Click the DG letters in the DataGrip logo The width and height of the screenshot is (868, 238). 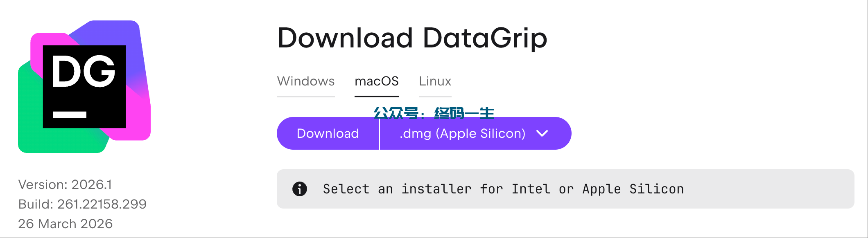point(84,72)
